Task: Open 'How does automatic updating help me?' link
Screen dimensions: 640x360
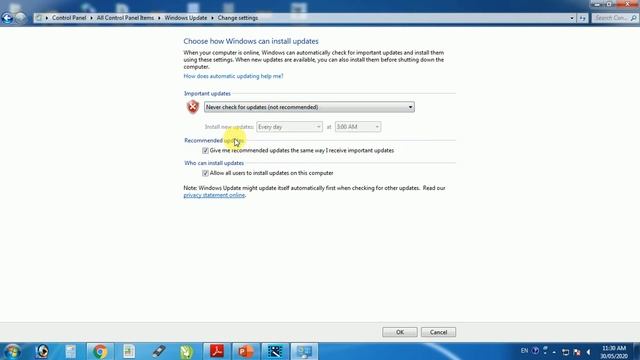Action: (233, 76)
